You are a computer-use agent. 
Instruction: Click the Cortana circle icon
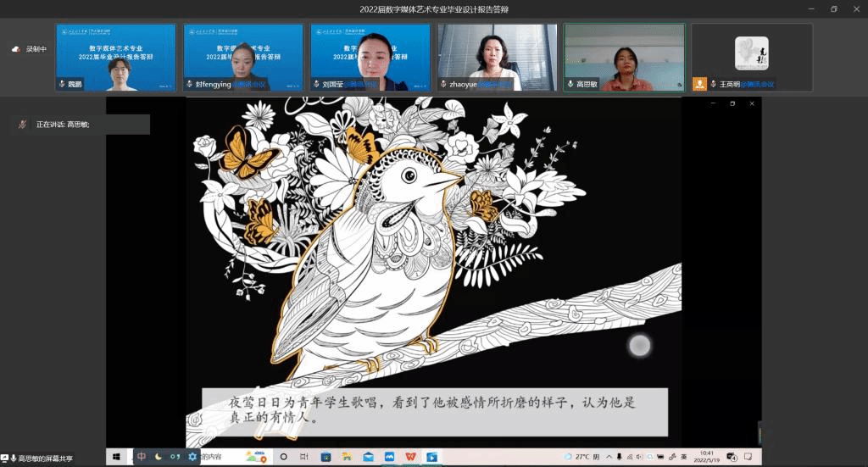(x=283, y=457)
